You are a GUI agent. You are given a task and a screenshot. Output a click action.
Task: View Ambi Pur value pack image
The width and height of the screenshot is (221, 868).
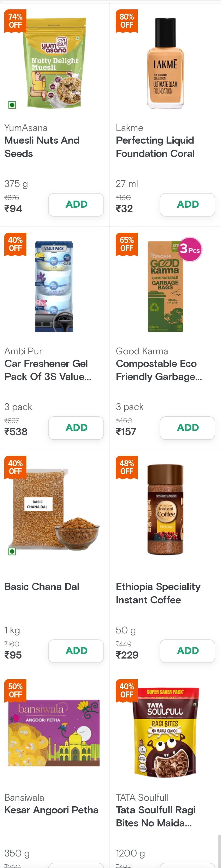(x=54, y=286)
